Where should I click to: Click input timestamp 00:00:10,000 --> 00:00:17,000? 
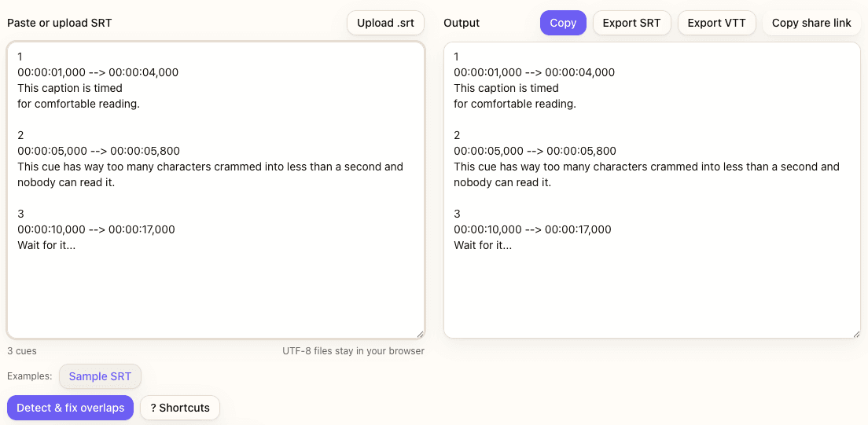tap(97, 229)
